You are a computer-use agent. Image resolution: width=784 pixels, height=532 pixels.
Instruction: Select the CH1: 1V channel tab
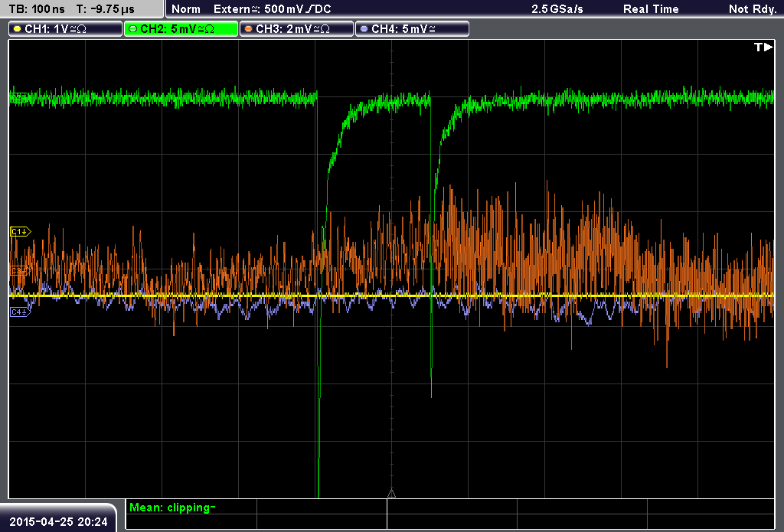pyautogui.click(x=66, y=29)
